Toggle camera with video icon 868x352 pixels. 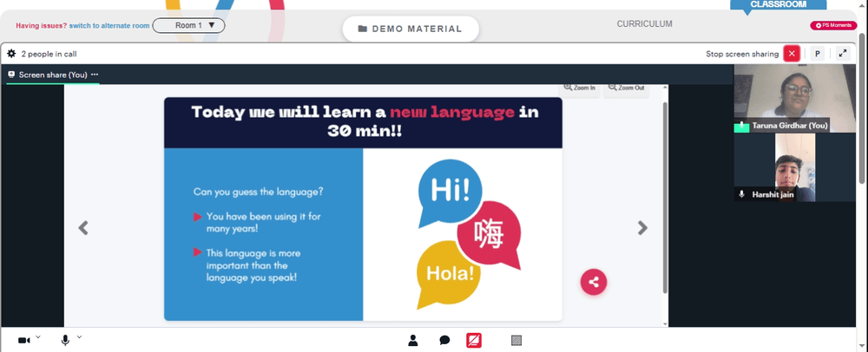point(23,341)
